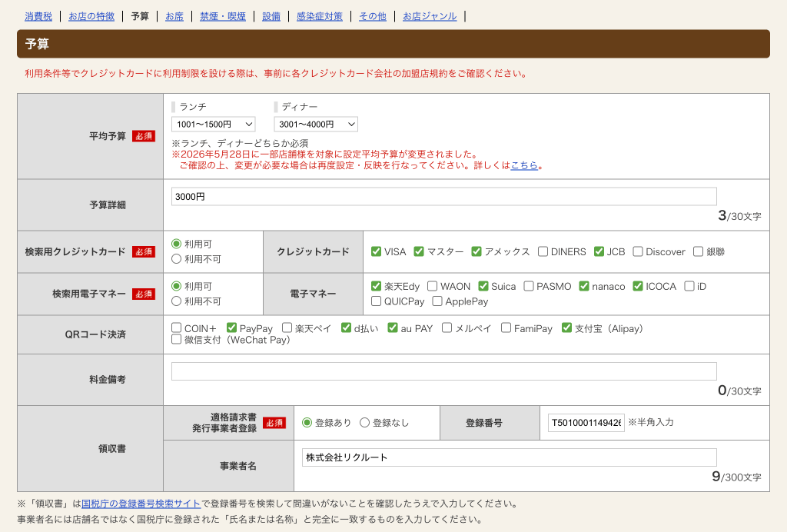Select the 予算 tab label
This screenshot has height=532, width=787.
[140, 17]
